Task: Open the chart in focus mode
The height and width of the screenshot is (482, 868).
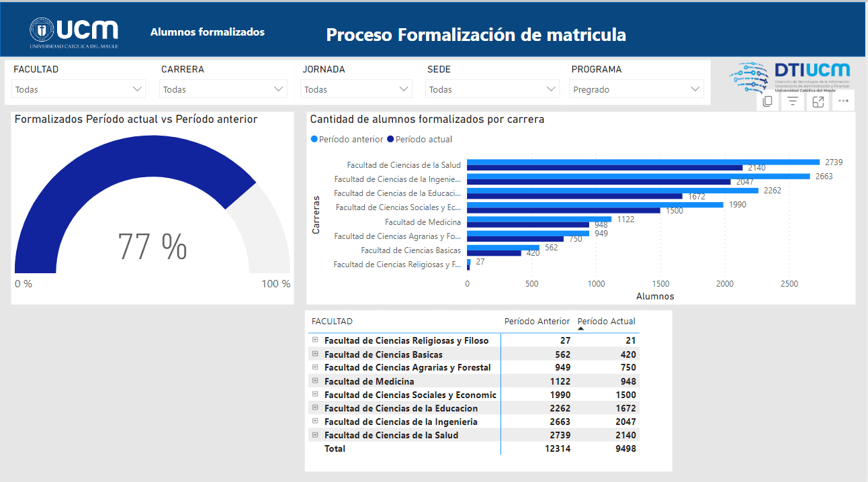Action: [x=818, y=101]
